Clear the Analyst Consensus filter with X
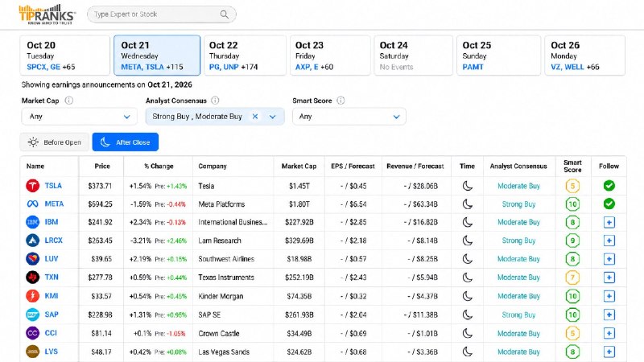 click(255, 117)
